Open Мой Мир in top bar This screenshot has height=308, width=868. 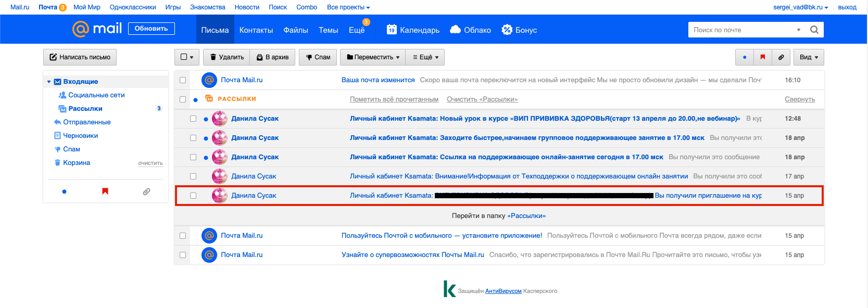point(87,7)
